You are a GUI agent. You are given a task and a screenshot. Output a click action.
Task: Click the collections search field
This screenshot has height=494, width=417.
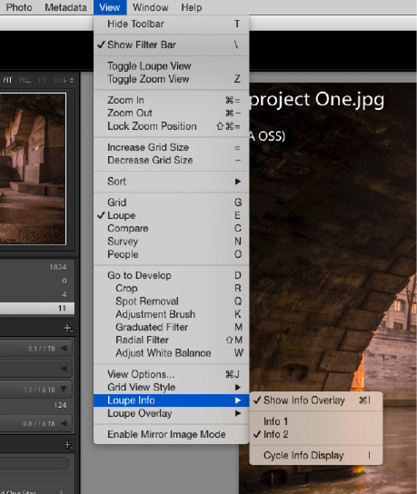click(x=35, y=463)
